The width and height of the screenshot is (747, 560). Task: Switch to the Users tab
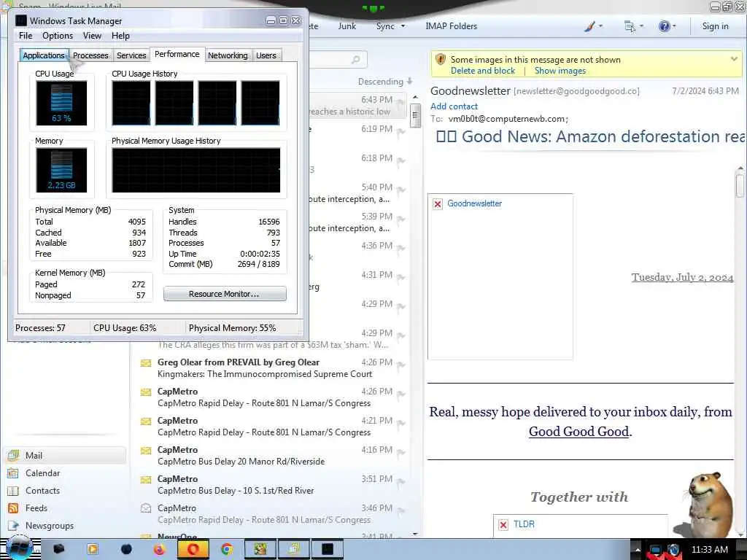point(266,55)
